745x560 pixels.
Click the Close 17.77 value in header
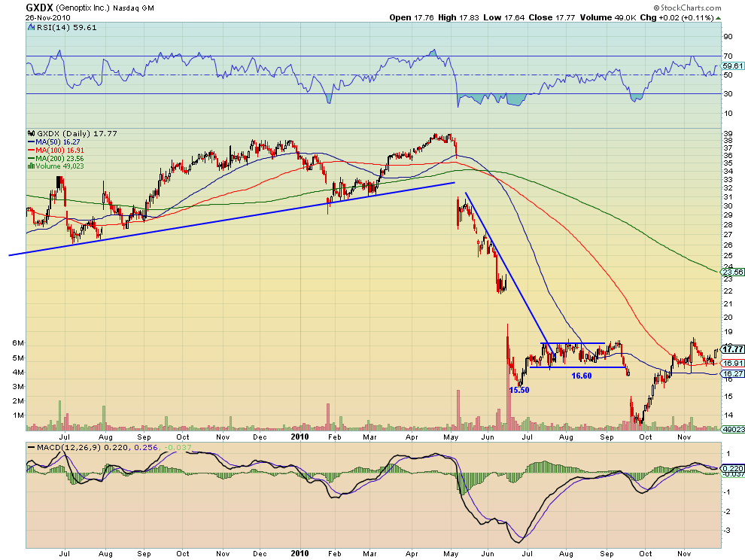[x=552, y=17]
